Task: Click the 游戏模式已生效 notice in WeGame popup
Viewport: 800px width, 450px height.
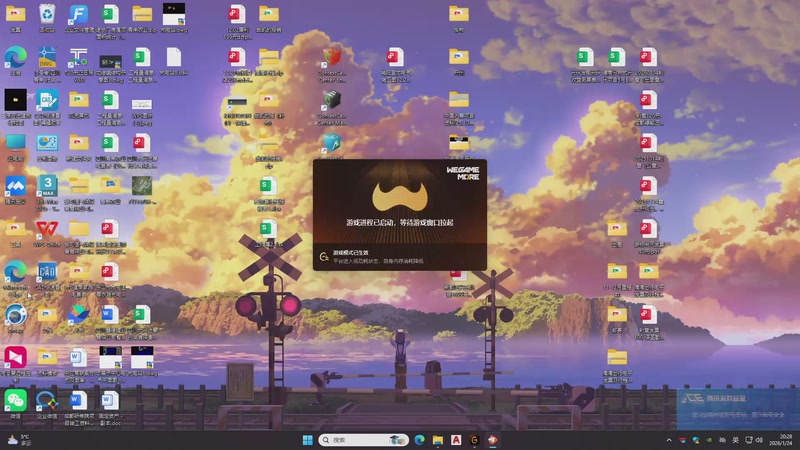Action: 351,253
